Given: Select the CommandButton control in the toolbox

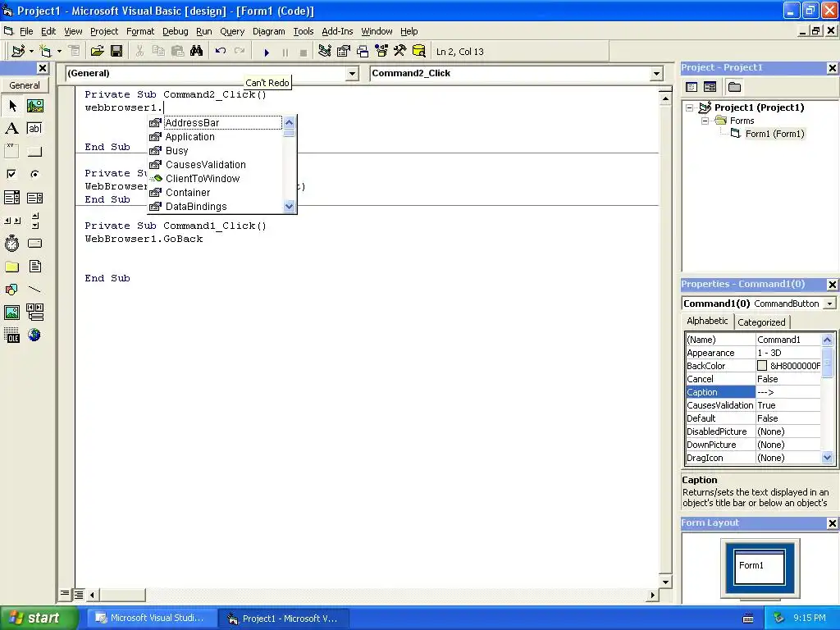Looking at the screenshot, I should click(34, 151).
